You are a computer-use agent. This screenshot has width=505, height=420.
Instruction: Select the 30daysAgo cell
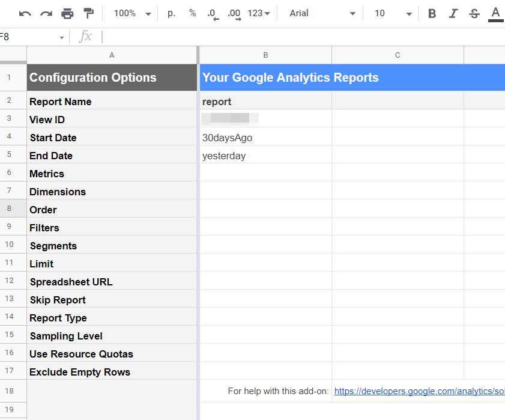click(x=265, y=138)
